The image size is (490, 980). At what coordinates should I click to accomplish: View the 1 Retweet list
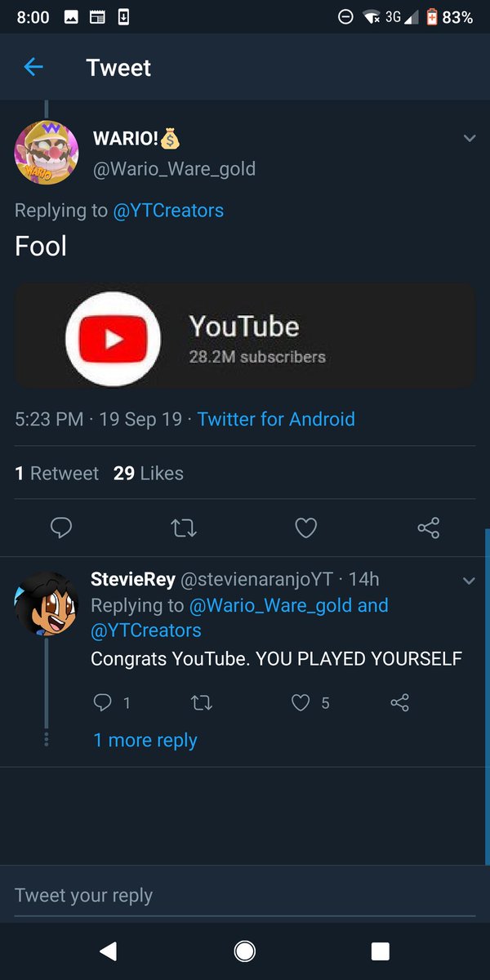click(57, 473)
